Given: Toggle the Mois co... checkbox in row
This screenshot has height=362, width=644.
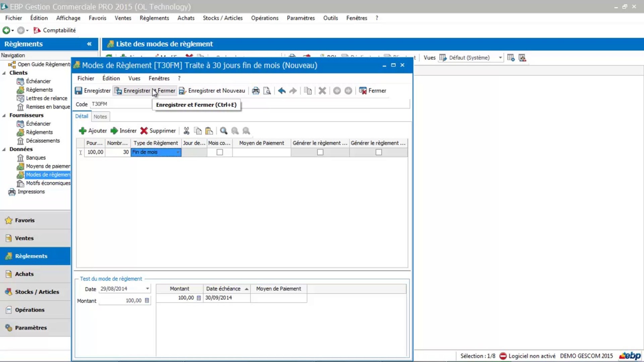Looking at the screenshot, I should click(x=220, y=152).
